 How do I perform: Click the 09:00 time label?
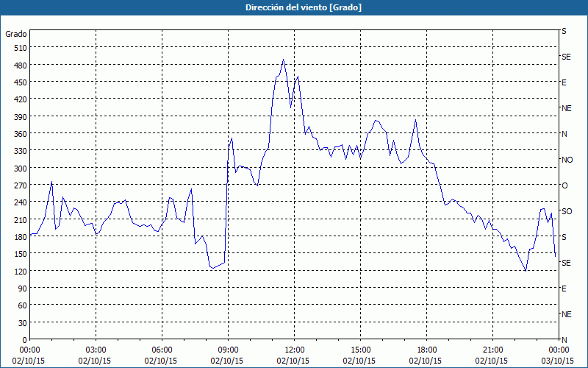pyautogui.click(x=228, y=350)
